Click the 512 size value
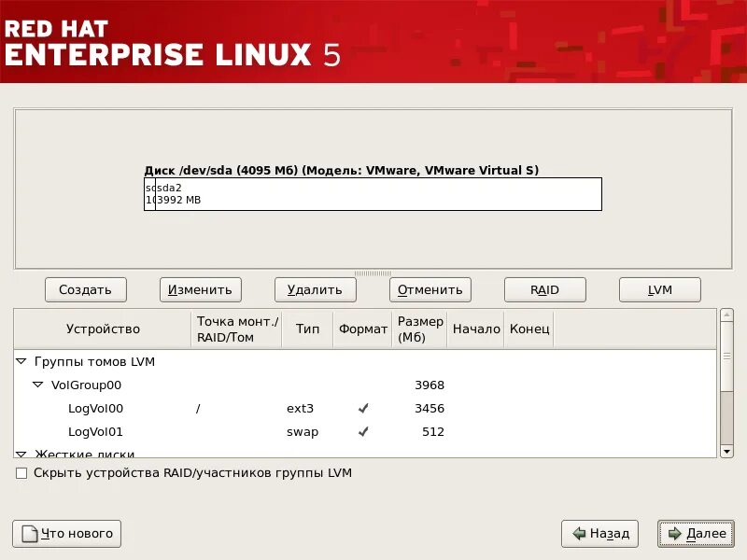The height and width of the screenshot is (560, 747). [433, 432]
